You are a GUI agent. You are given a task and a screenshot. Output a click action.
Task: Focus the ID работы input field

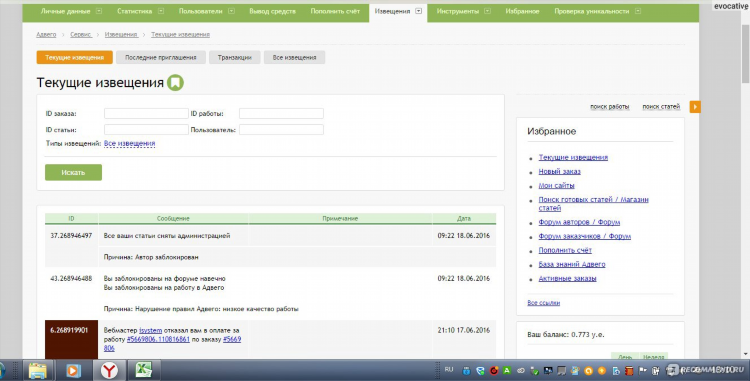coord(281,113)
